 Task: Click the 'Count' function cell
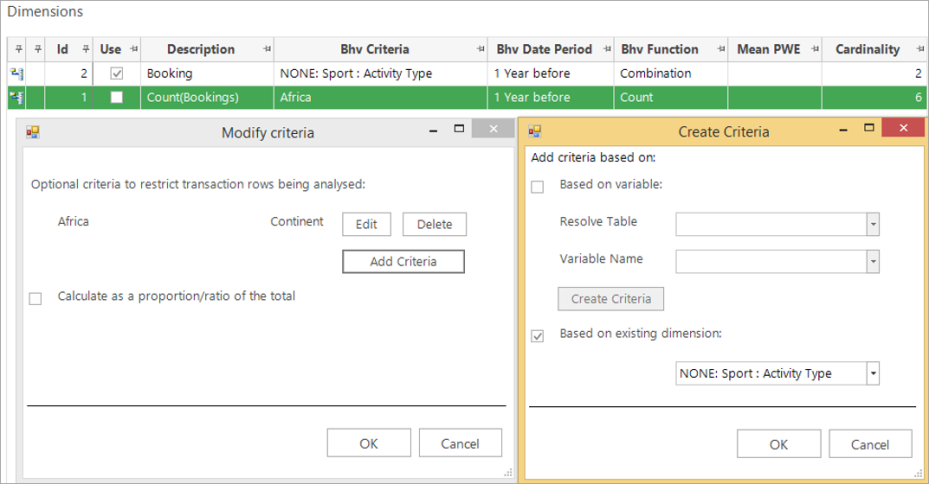click(670, 97)
